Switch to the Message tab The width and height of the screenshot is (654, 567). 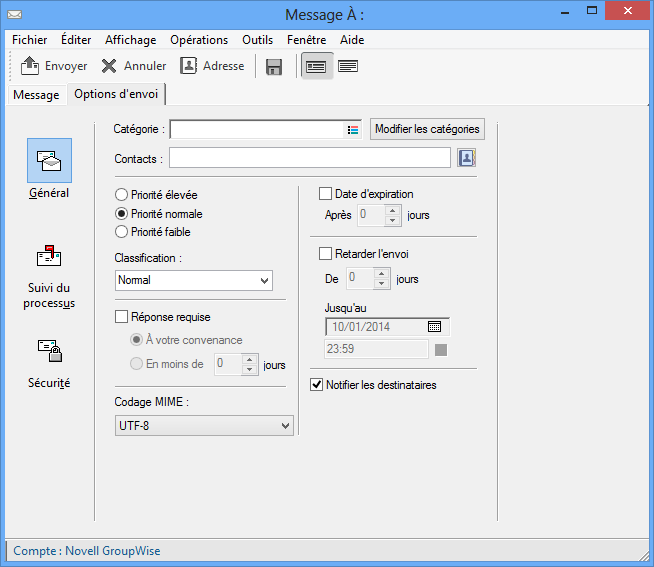(36, 95)
